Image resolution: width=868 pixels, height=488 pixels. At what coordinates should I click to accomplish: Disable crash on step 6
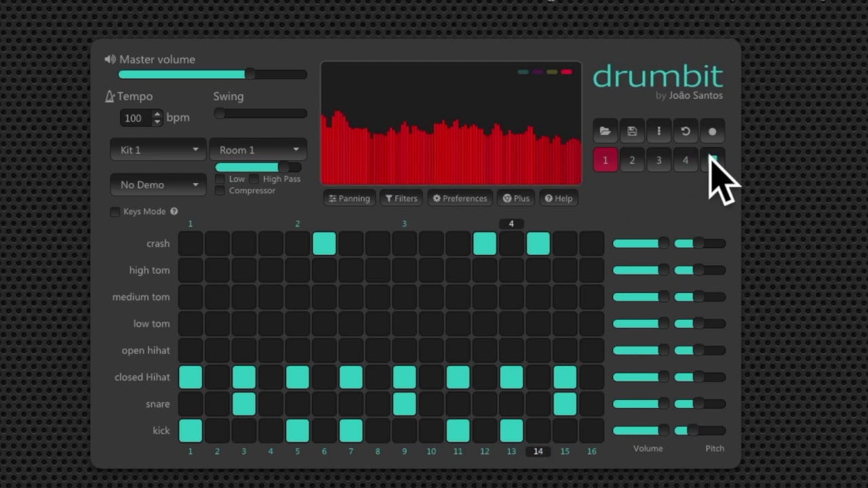click(324, 243)
